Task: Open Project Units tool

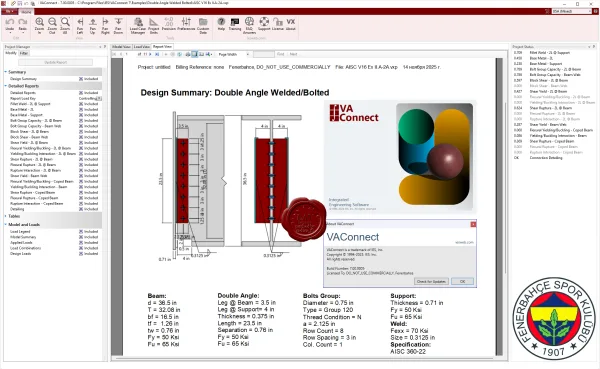Action: pos(153,25)
